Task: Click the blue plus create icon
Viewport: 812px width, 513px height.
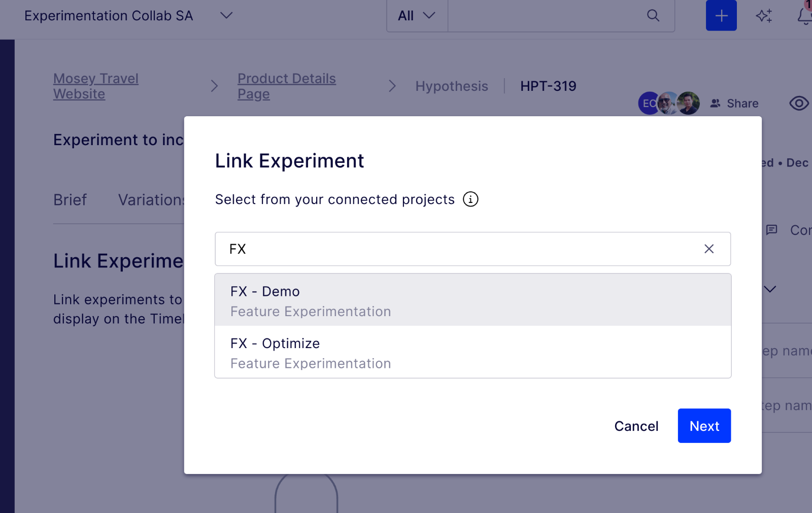Action: (721, 15)
